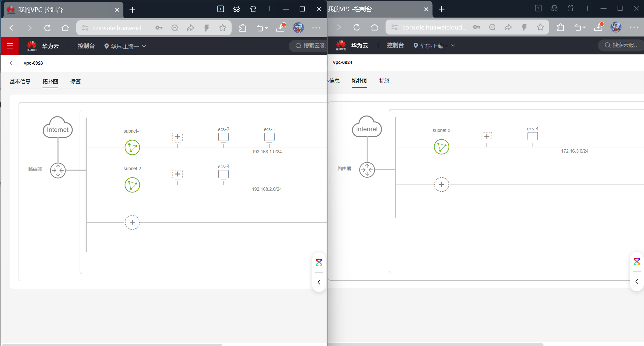Expand the side panel arrow in right window
Screen dimensions: 644x346
(637, 282)
